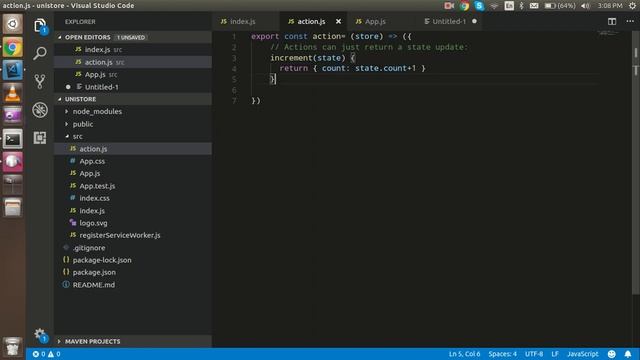Expand the public folder

[133, 124]
